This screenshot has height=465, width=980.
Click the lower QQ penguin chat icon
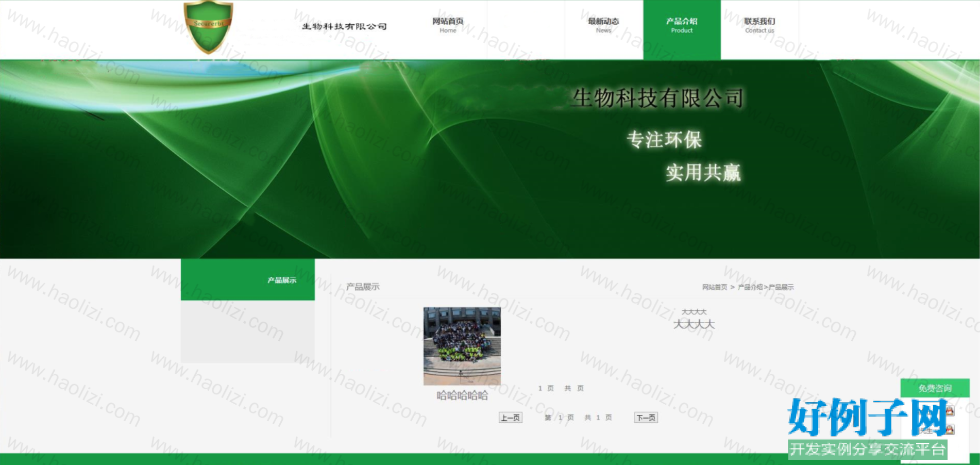tap(950, 429)
